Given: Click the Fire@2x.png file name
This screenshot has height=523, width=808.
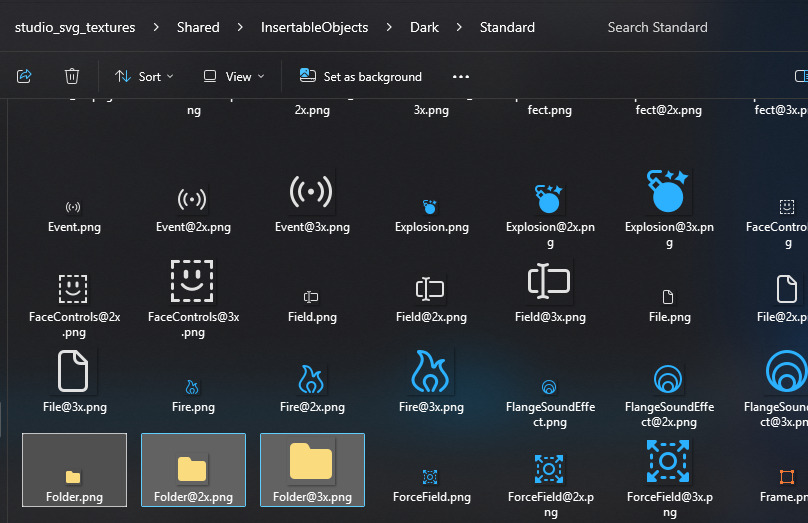Looking at the screenshot, I should pos(312,407).
